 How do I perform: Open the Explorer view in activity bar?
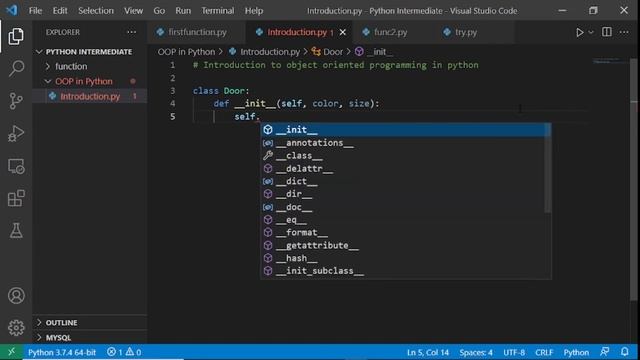point(16,36)
